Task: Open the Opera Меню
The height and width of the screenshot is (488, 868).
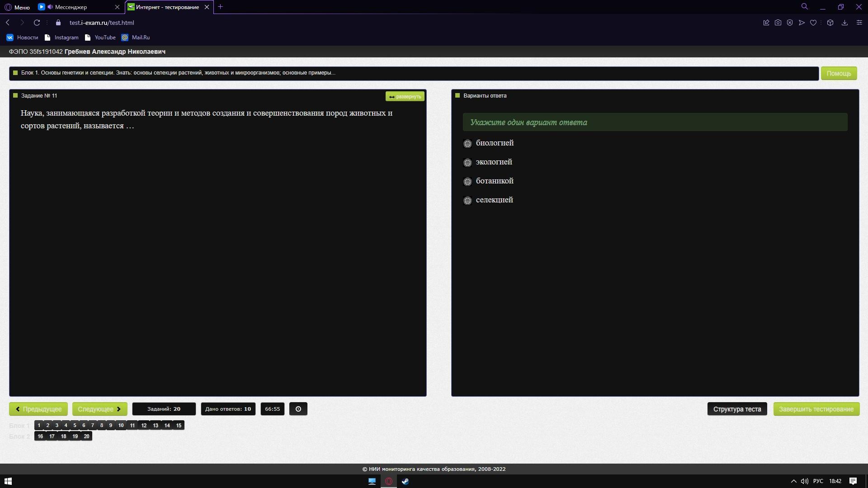Action: (x=17, y=7)
